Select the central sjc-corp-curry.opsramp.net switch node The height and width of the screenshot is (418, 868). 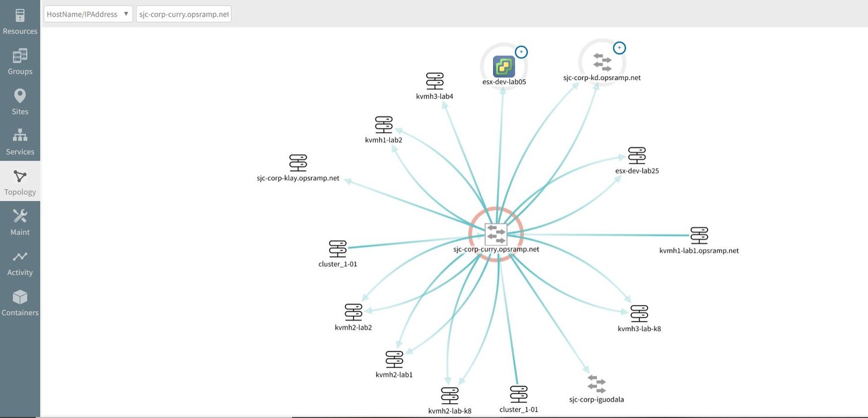point(495,234)
